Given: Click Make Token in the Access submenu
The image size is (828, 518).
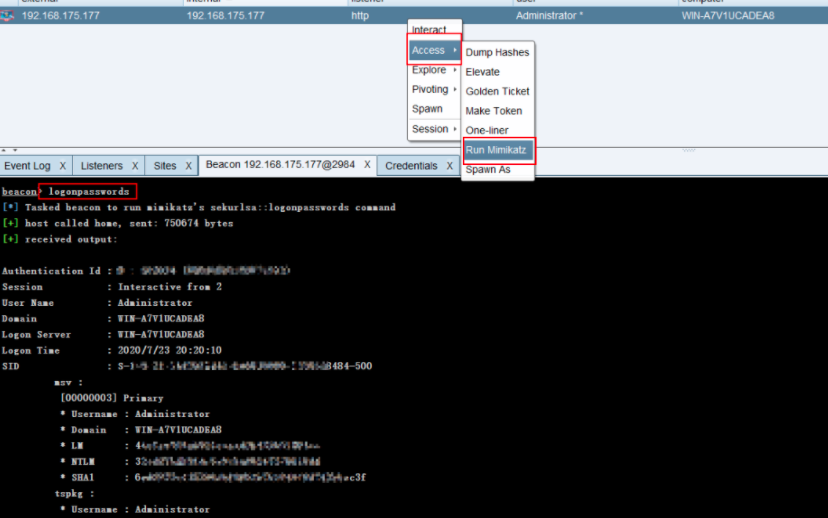Looking at the screenshot, I should pyautogui.click(x=494, y=111).
